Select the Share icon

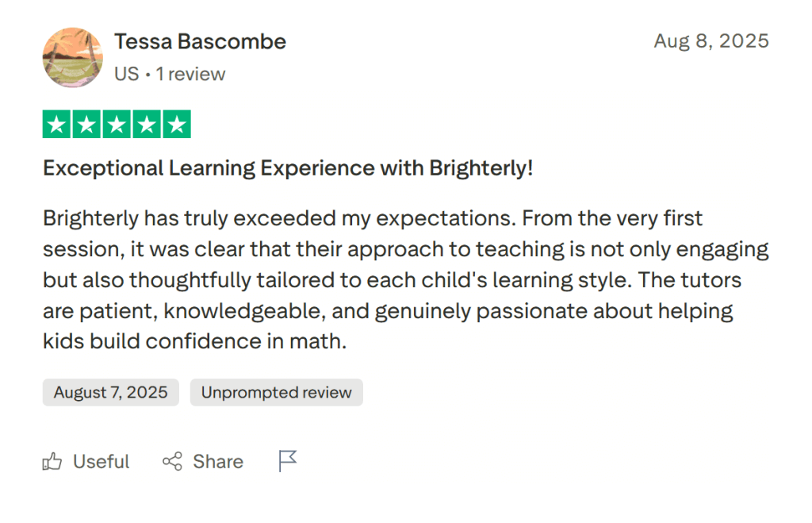(172, 461)
